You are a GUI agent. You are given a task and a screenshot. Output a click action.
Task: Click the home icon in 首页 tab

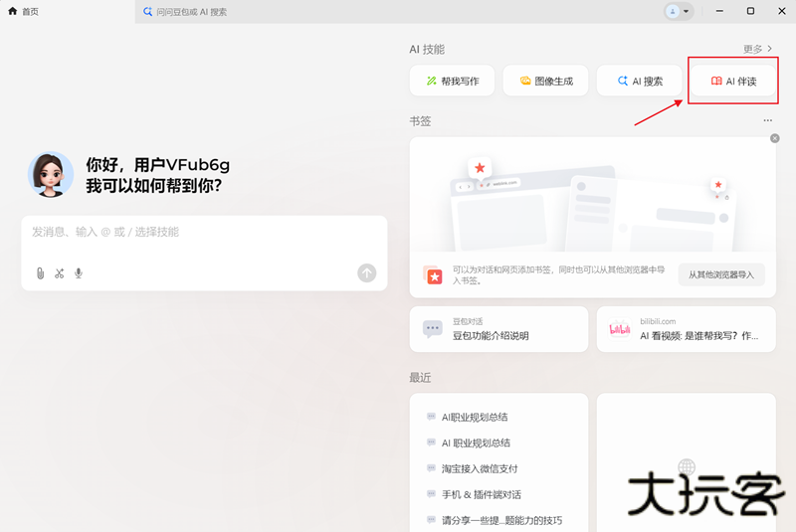pyautogui.click(x=13, y=12)
